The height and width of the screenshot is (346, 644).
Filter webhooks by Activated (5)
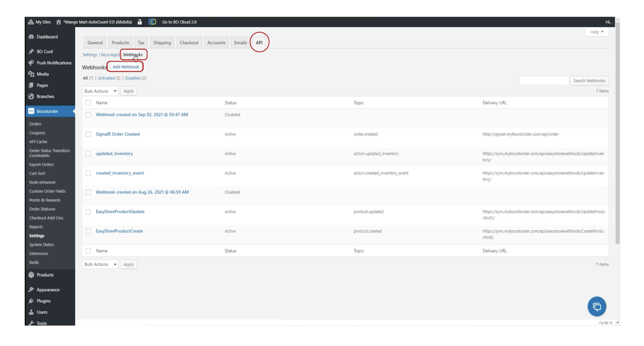tap(109, 78)
